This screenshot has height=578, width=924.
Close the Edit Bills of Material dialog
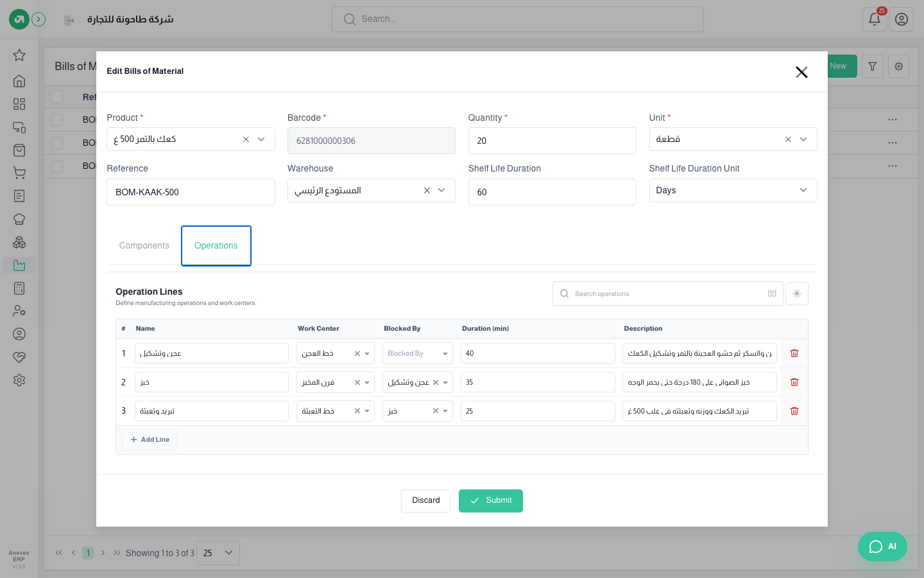pyautogui.click(x=801, y=72)
